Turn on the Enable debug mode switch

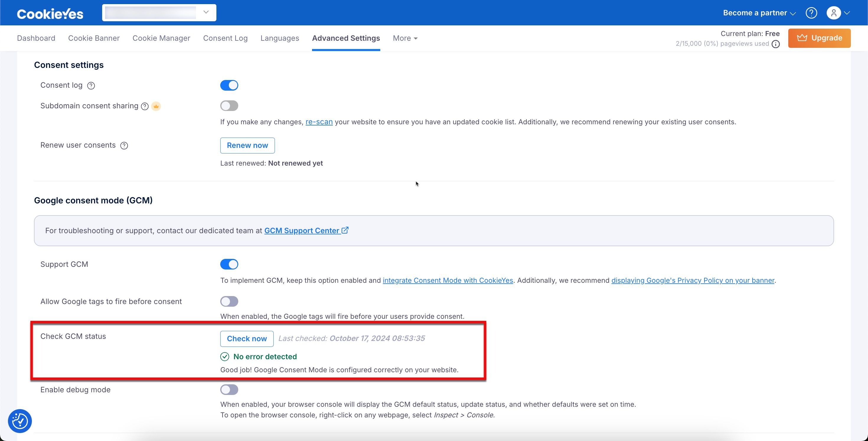(x=229, y=389)
